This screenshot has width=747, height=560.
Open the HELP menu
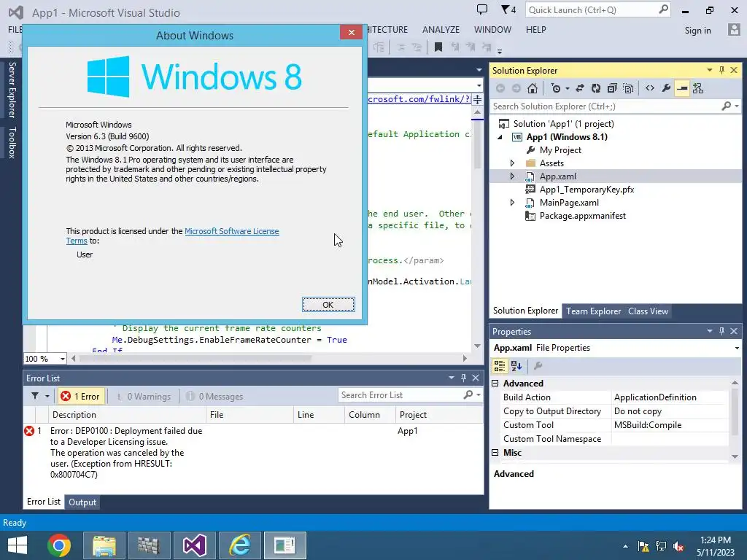(536, 29)
